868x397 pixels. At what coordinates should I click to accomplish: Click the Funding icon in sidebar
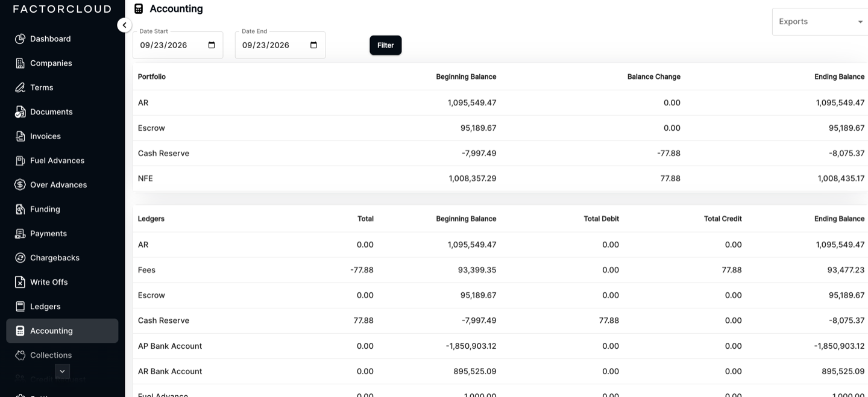[20, 209]
